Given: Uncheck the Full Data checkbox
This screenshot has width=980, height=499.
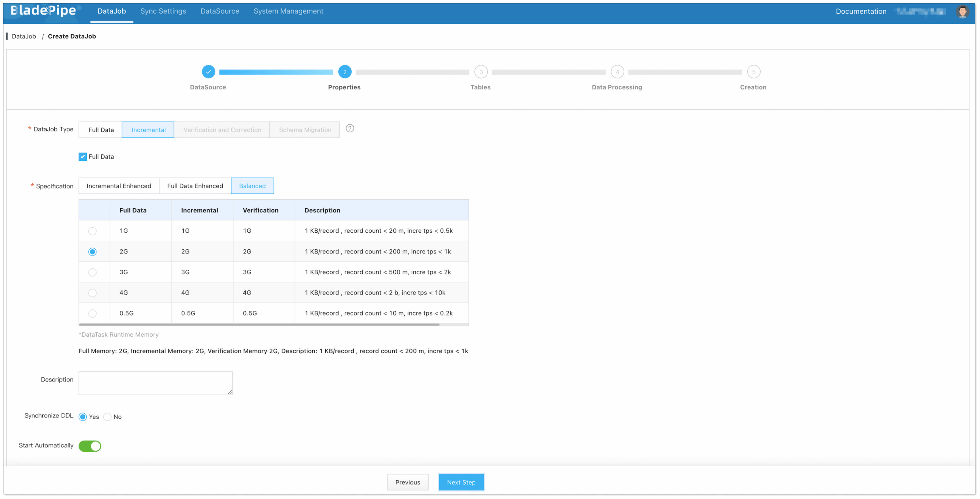Looking at the screenshot, I should click(83, 156).
